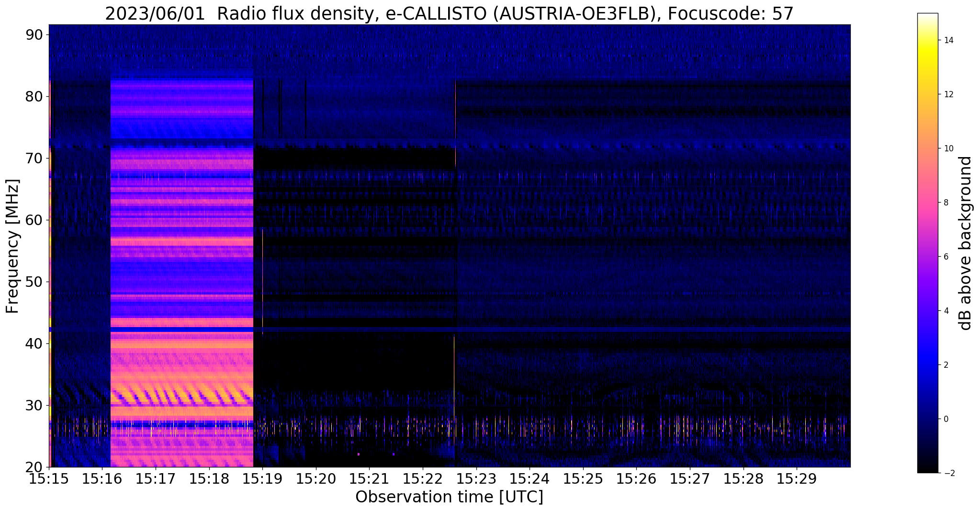This screenshot has height=511, width=980.
Task: Click the x-axis tick label 15:23
Action: [476, 478]
